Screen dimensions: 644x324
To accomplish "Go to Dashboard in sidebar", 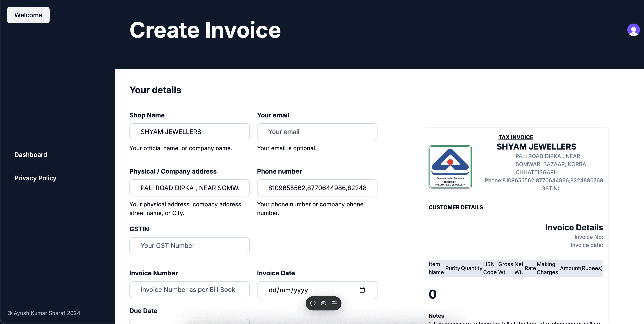I will (x=31, y=155).
